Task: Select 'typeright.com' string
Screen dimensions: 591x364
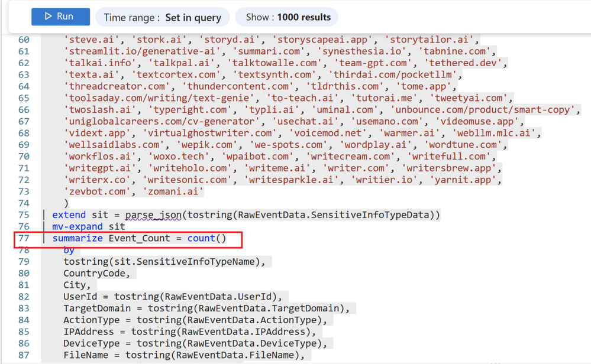Action: coord(190,109)
